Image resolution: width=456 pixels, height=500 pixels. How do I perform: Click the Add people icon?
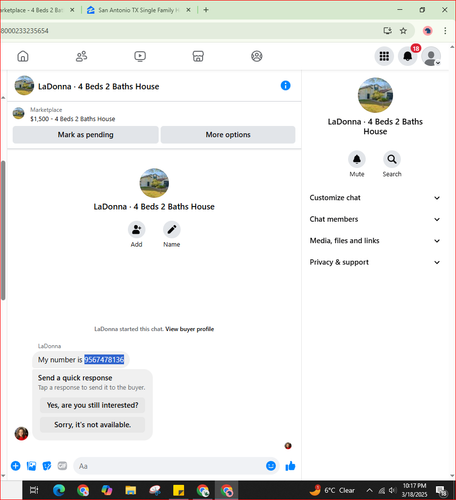pos(136,229)
